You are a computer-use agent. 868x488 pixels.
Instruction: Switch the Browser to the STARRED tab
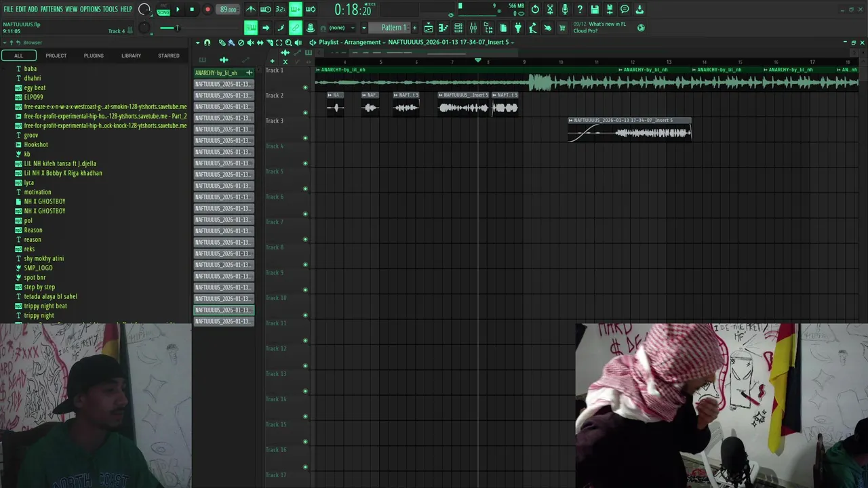click(169, 56)
